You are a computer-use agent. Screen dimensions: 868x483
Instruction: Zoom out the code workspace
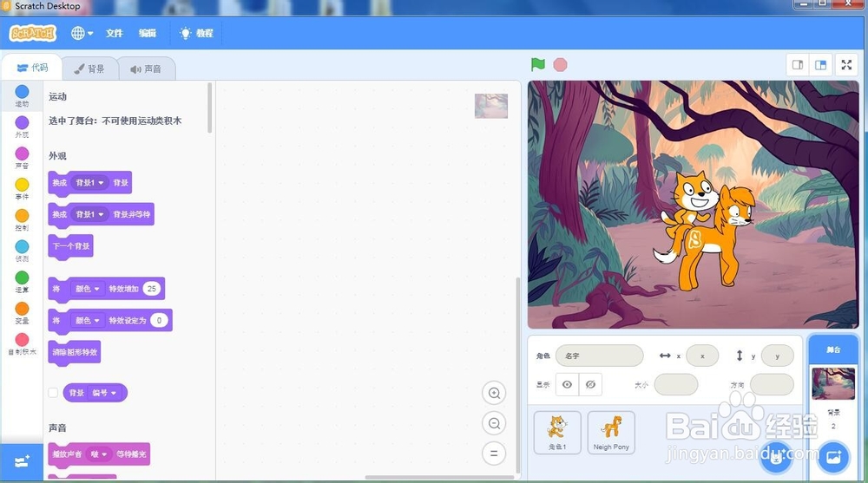point(494,423)
